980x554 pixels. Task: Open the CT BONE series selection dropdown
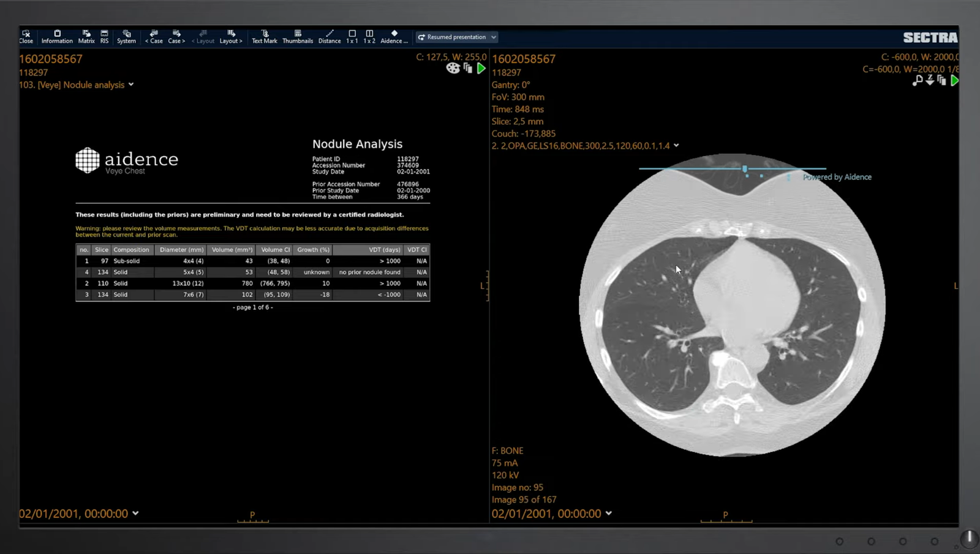(x=676, y=146)
